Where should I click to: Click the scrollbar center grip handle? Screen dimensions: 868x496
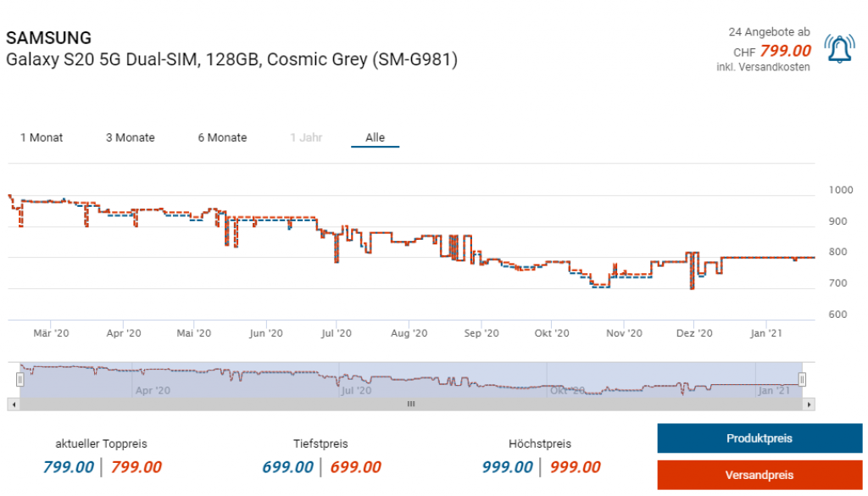click(x=411, y=404)
